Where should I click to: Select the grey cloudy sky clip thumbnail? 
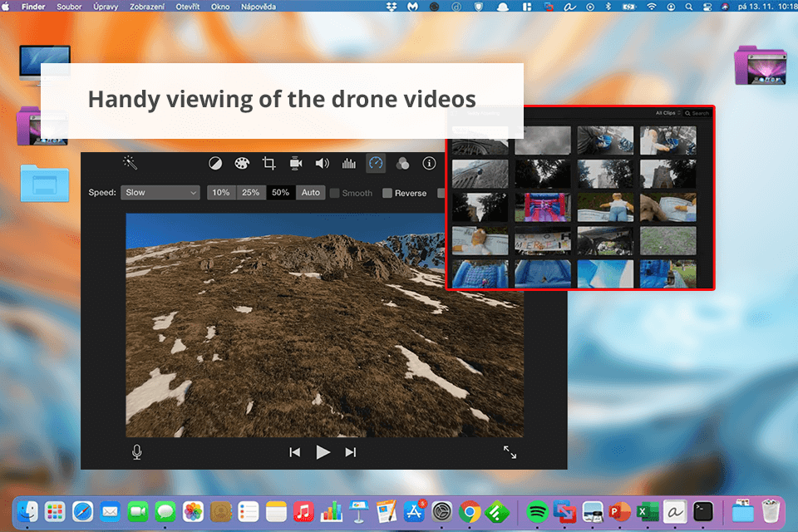pyautogui.click(x=543, y=140)
